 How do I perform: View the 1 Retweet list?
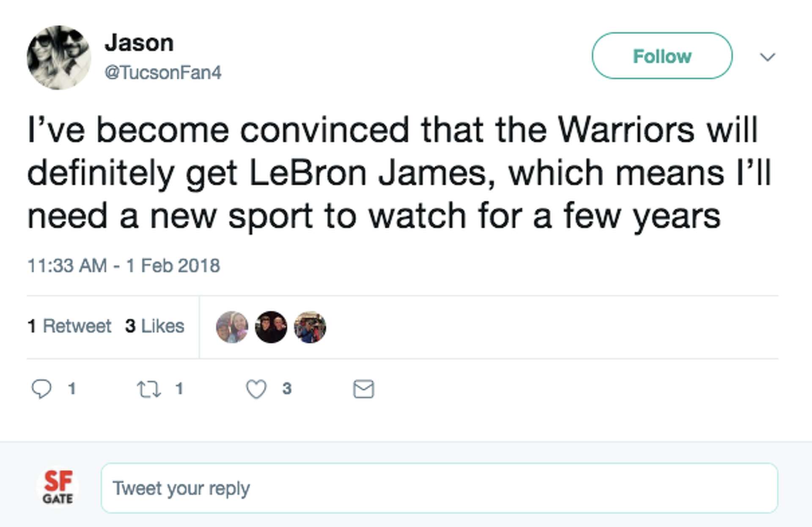[x=69, y=325]
